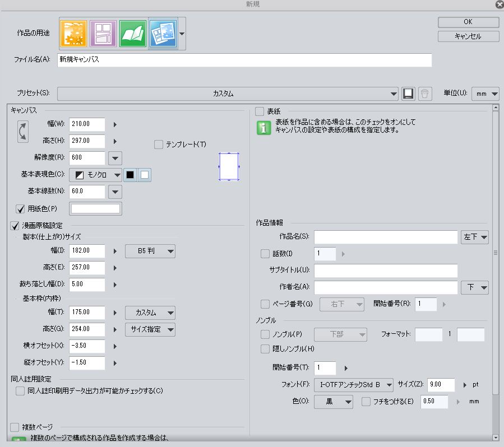Enable the 複数ページ checkbox
504x447 pixels.
tap(15, 427)
